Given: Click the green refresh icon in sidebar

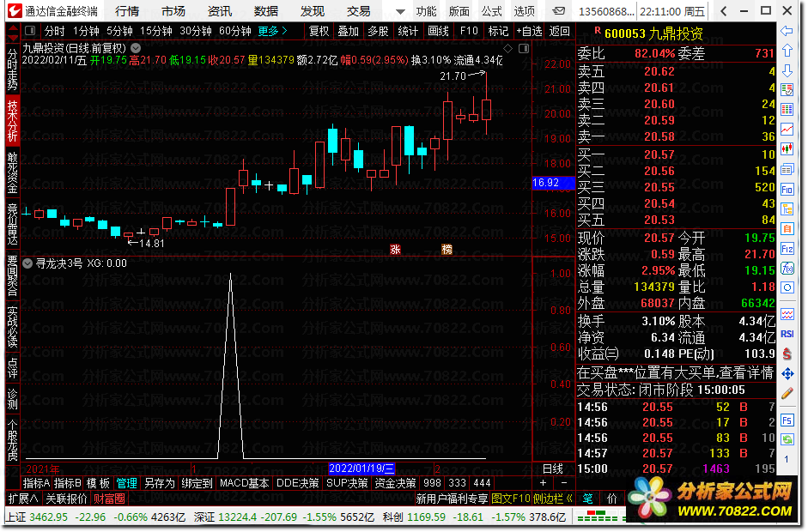Looking at the screenshot, I should [787, 439].
